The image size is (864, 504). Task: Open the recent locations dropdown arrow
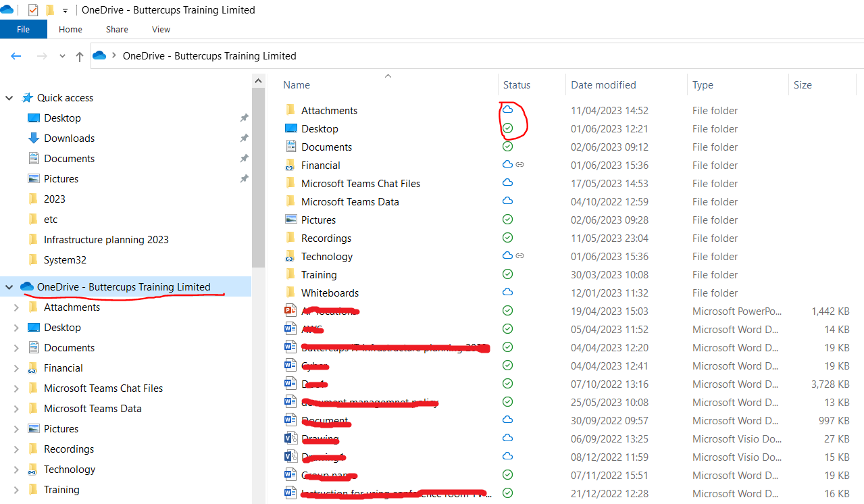click(62, 56)
